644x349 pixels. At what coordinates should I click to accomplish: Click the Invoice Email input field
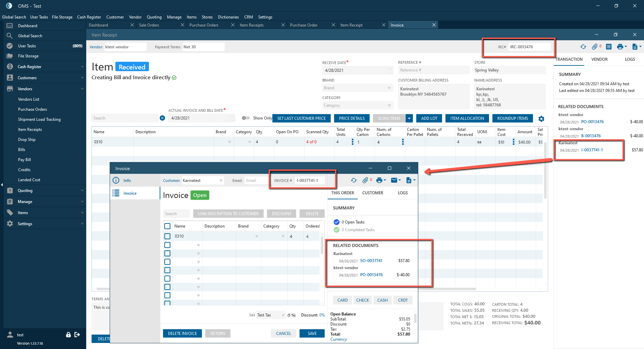tap(257, 181)
